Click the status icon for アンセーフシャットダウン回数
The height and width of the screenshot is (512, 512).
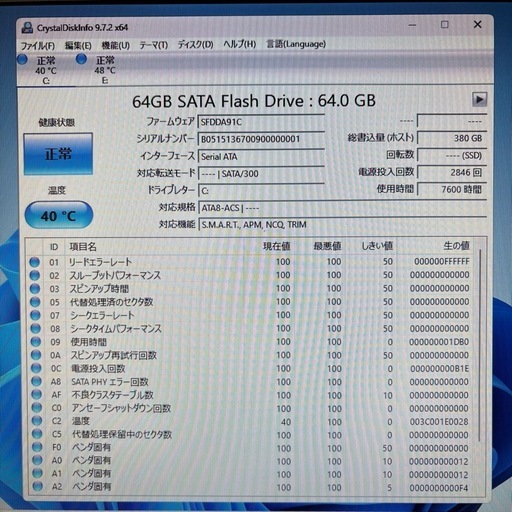(36, 408)
